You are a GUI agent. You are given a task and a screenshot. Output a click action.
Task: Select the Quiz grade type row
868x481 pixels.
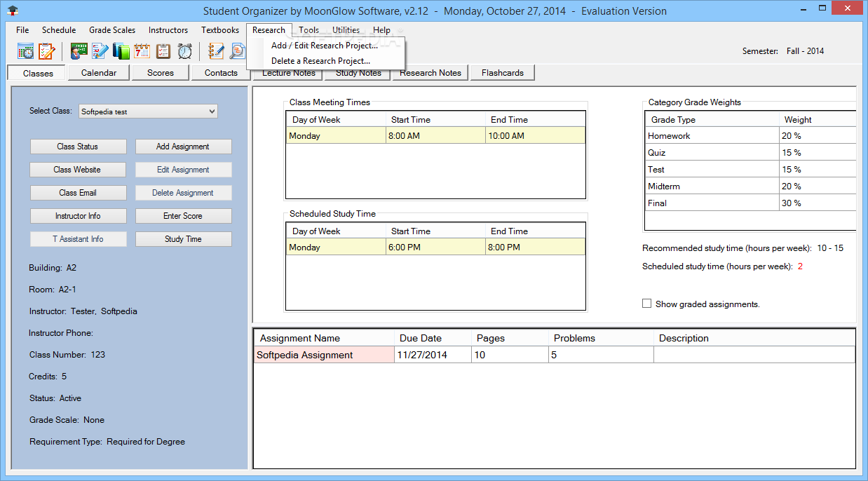712,153
